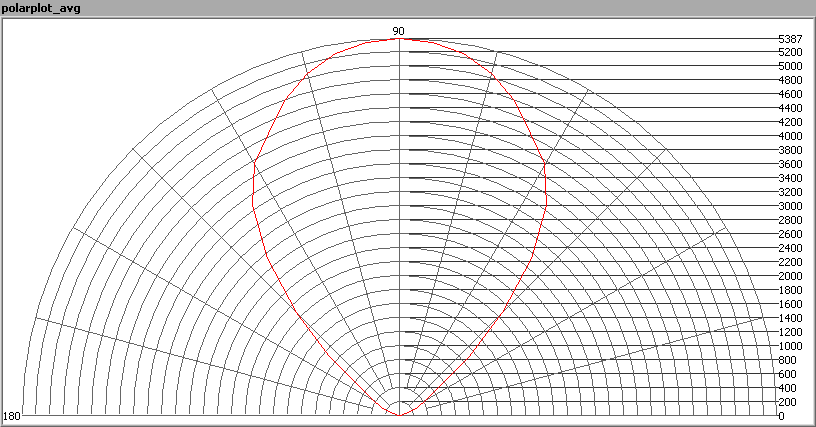Select the 3400 radial scale label
The height and width of the screenshot is (427, 816).
click(x=789, y=178)
